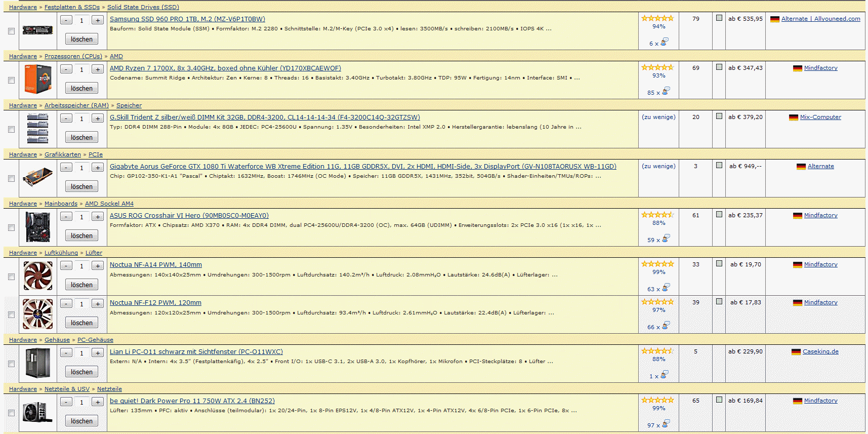
Task: Tick left checkbox of Lian Li PC-O11 row
Action: (11, 364)
